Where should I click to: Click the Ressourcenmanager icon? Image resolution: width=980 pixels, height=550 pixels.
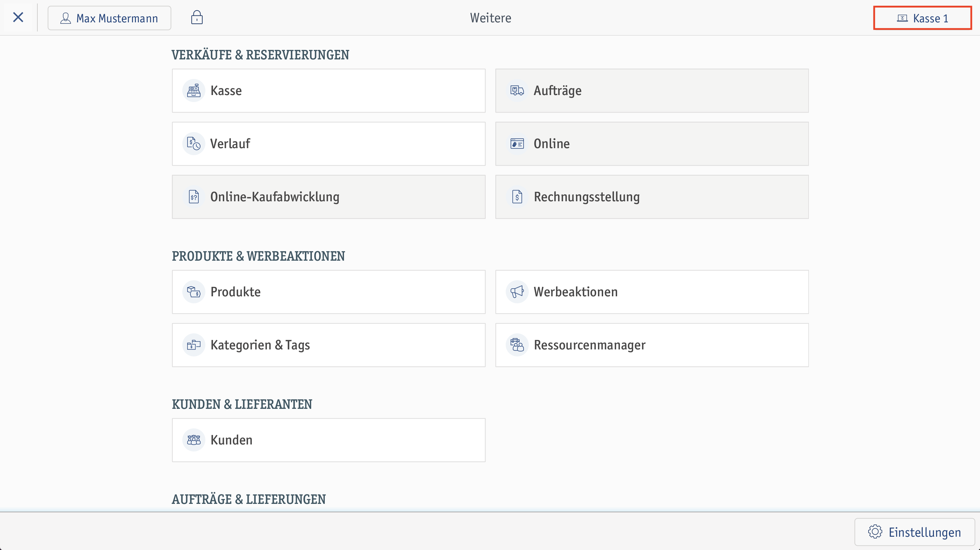517,345
